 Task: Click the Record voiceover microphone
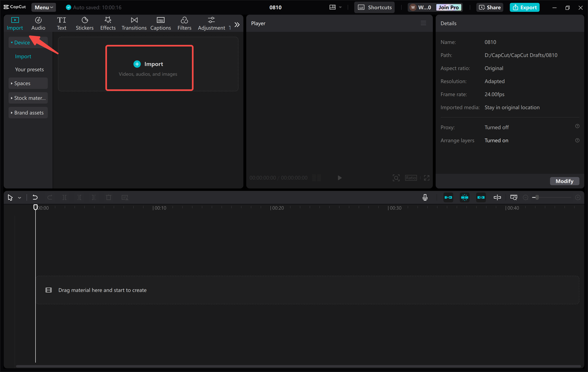(425, 197)
